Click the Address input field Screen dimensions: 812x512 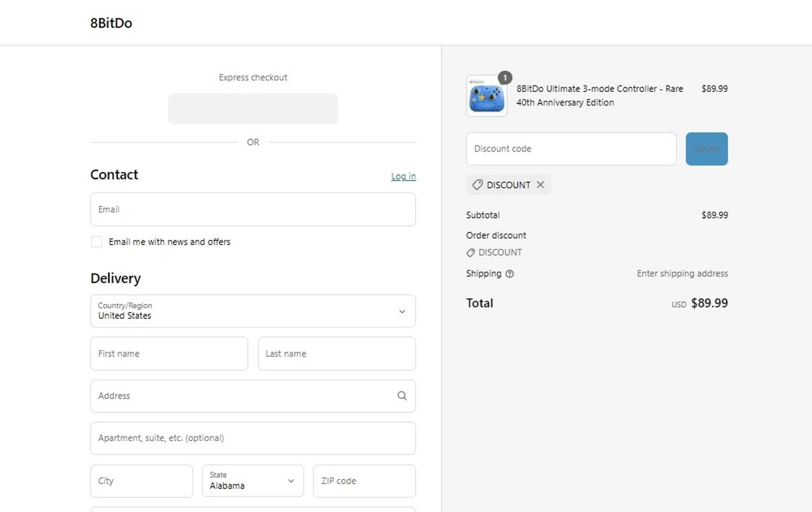[253, 396]
